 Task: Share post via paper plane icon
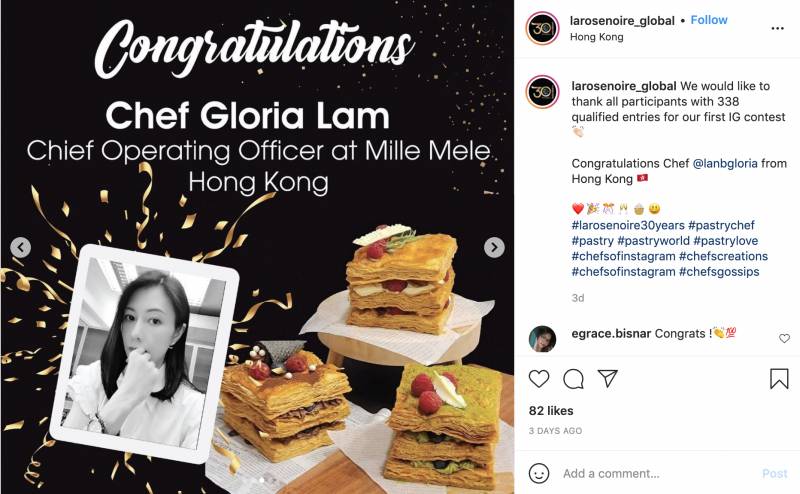(607, 379)
